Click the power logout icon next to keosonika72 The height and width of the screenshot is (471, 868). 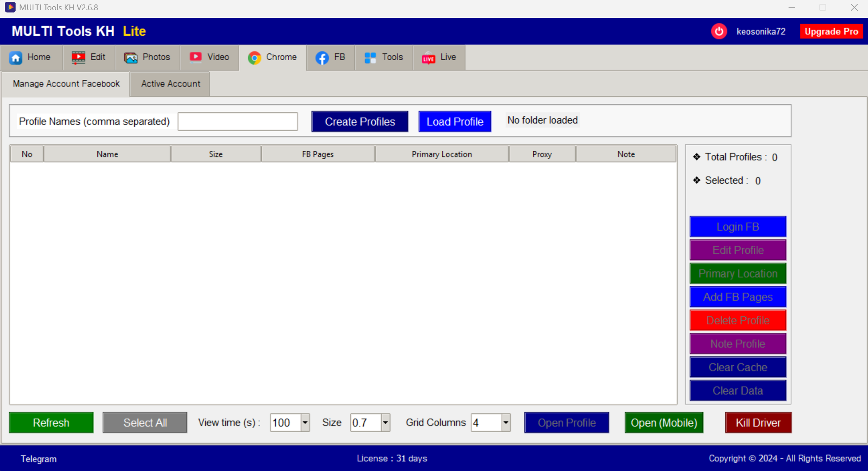click(719, 31)
